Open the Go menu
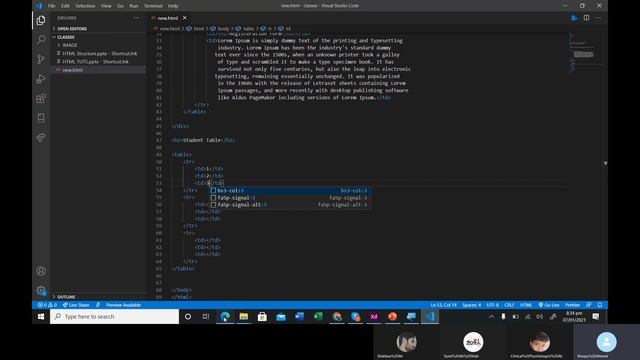This screenshot has height=360, width=640. click(120, 6)
